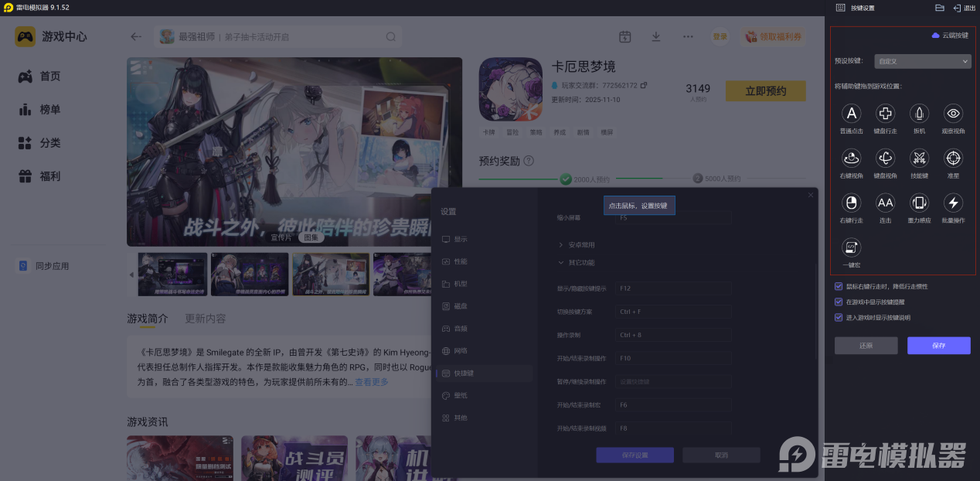The image size is (980, 481).
Task: Click the search magnifier icon
Action: 391,36
